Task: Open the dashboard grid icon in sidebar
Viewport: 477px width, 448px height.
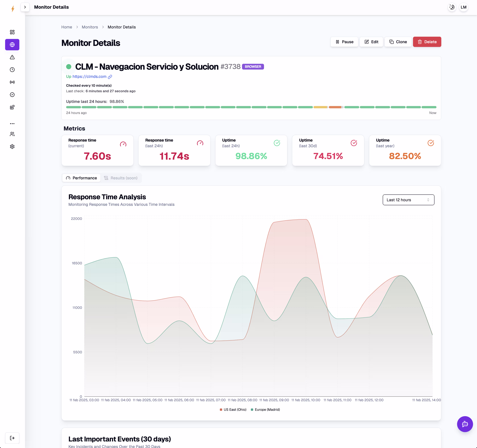Action: coord(12,32)
